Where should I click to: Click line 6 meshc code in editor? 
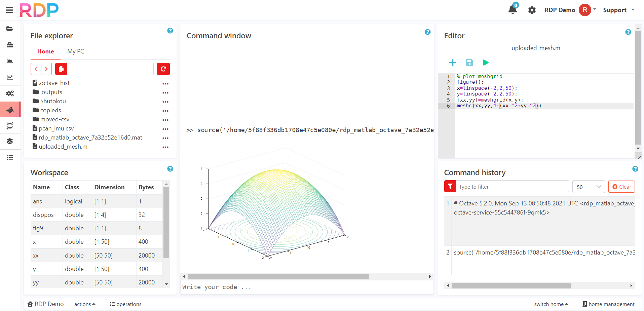[x=499, y=106]
